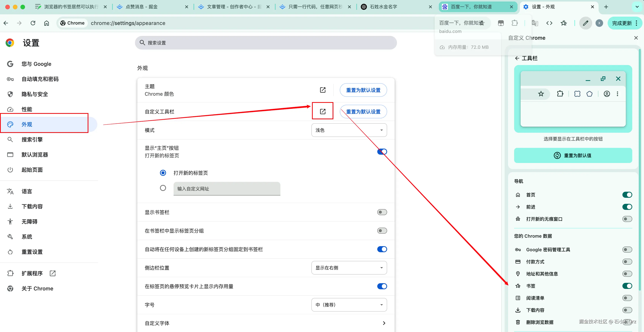Click the bookmarks star toolbar icon
644x332 pixels.
[x=564, y=23]
